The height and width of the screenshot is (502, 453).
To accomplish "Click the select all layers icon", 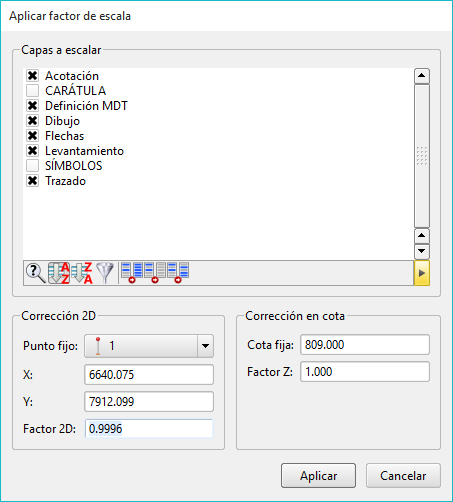I will (x=132, y=273).
